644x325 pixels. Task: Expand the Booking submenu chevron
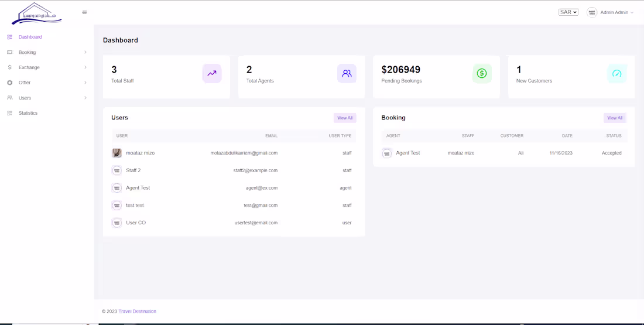(85, 52)
